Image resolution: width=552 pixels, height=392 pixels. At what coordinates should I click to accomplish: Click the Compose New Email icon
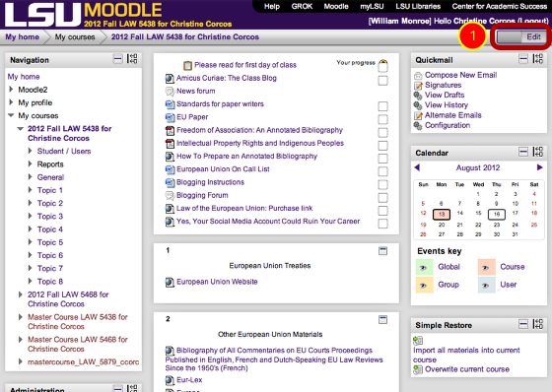[418, 75]
